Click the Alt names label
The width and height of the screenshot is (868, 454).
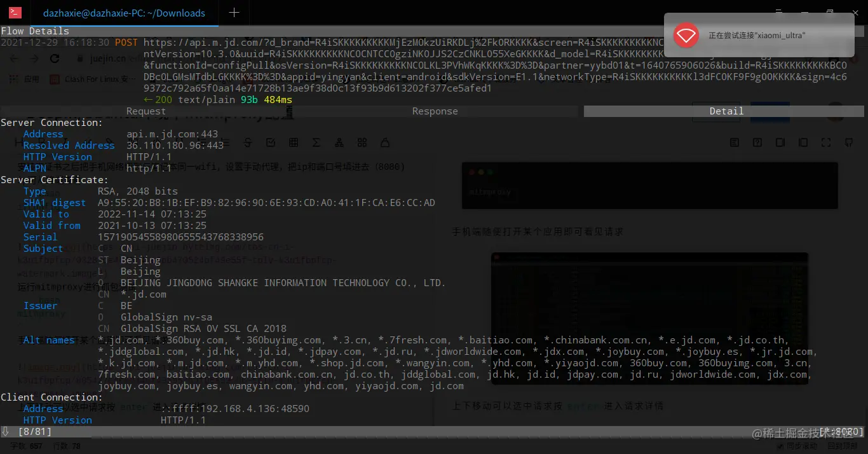(49, 340)
